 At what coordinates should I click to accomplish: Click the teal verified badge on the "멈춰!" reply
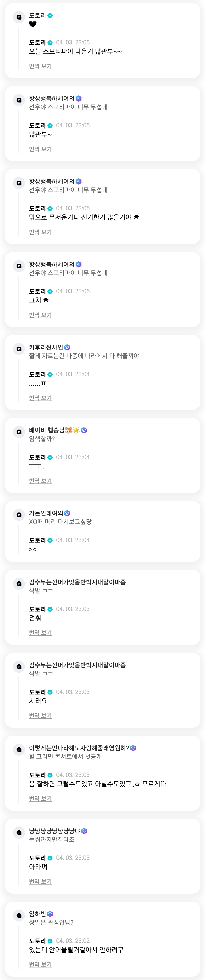50,609
